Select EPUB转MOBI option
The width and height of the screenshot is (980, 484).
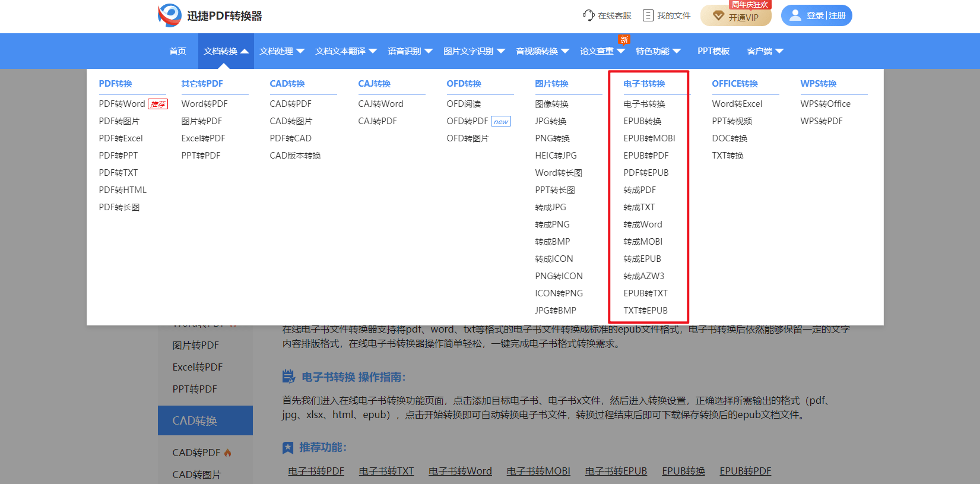click(649, 138)
